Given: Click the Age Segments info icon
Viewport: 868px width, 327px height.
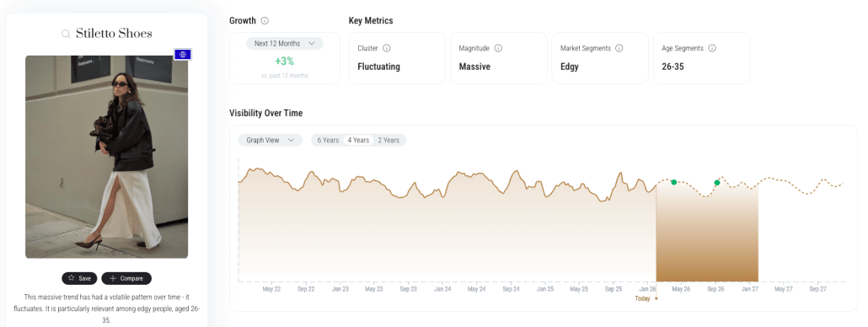Looking at the screenshot, I should (712, 48).
